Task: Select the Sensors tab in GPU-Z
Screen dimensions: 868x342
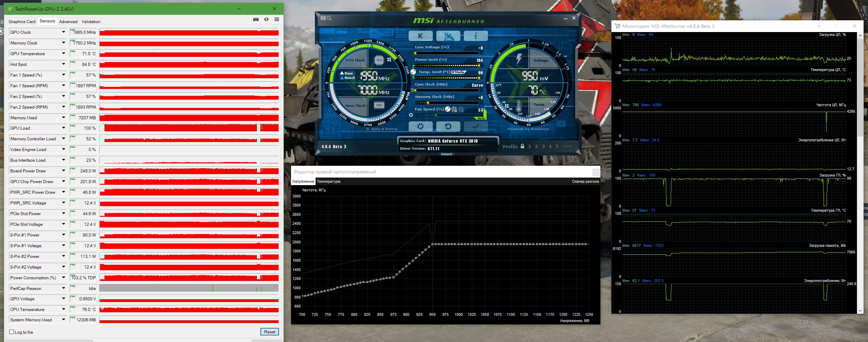Action: (x=47, y=21)
